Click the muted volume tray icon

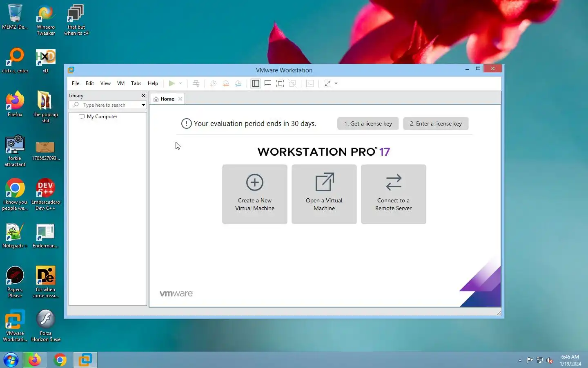[550, 360]
